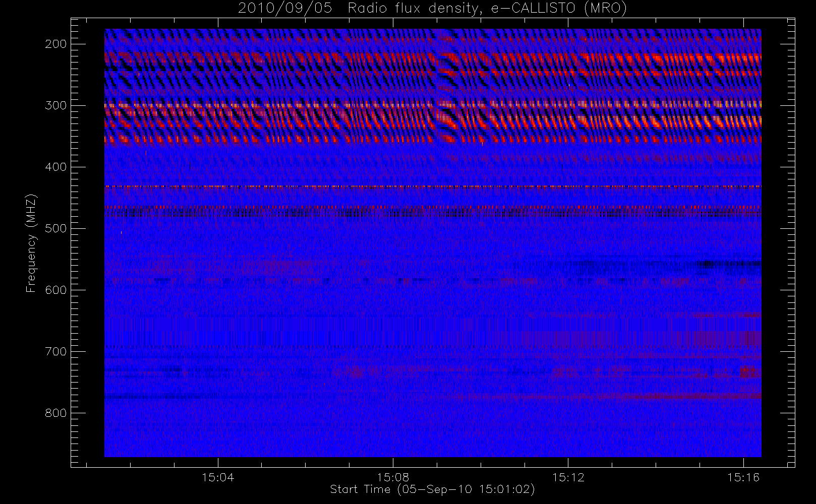816x504 pixels.
Task: Click the 800 frequency tick label
Action: [x=55, y=413]
